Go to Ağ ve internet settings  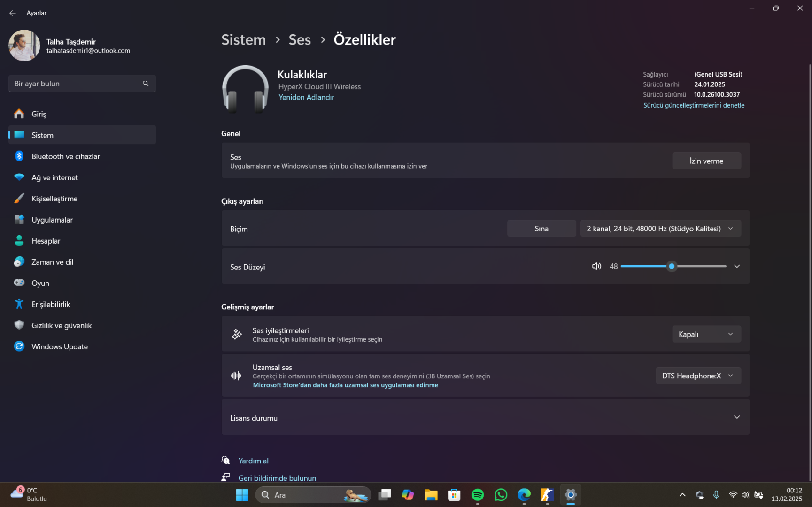[x=82, y=177]
